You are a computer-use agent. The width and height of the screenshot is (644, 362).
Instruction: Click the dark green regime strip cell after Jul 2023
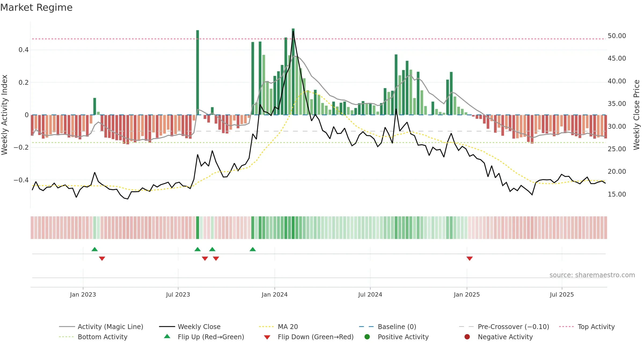click(197, 228)
